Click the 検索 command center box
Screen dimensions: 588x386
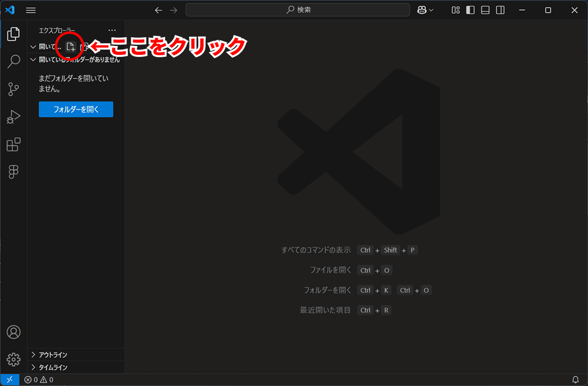[x=298, y=10]
